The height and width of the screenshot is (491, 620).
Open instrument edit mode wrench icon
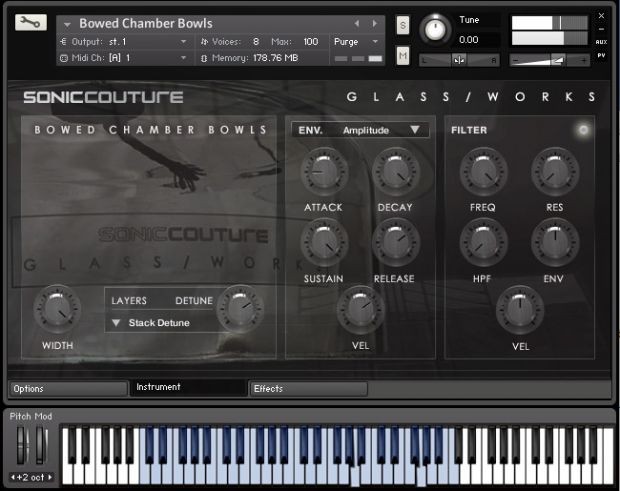(30, 22)
